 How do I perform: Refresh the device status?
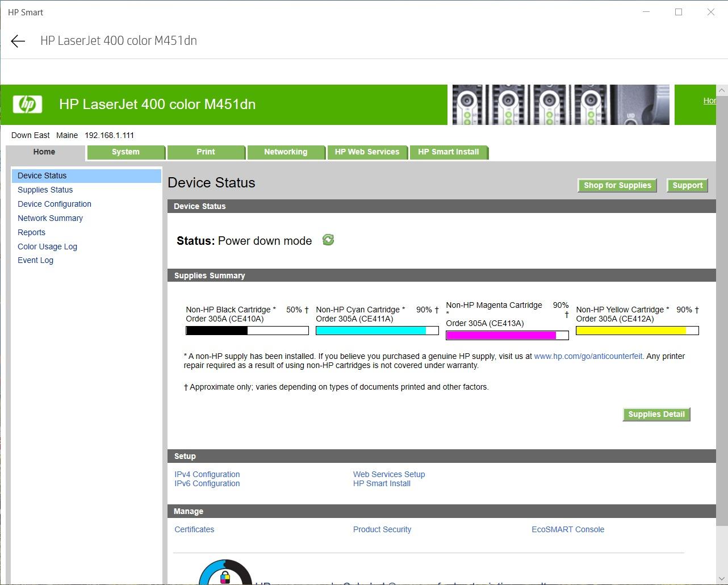click(x=328, y=240)
